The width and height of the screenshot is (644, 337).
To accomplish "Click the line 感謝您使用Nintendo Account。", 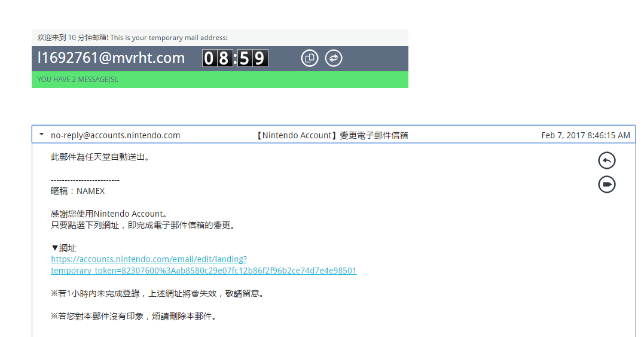I will click(x=109, y=214).
